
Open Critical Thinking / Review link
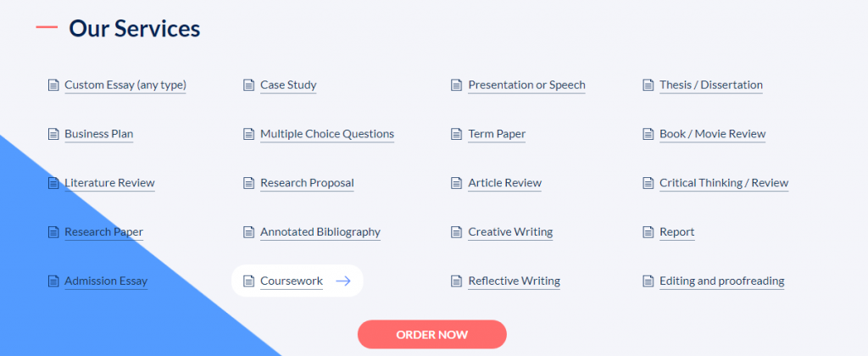[x=724, y=183]
